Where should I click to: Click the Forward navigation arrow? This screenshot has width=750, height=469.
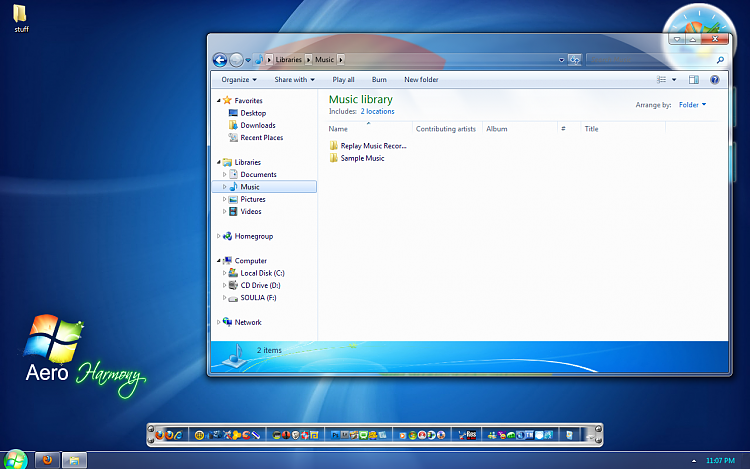(x=236, y=60)
